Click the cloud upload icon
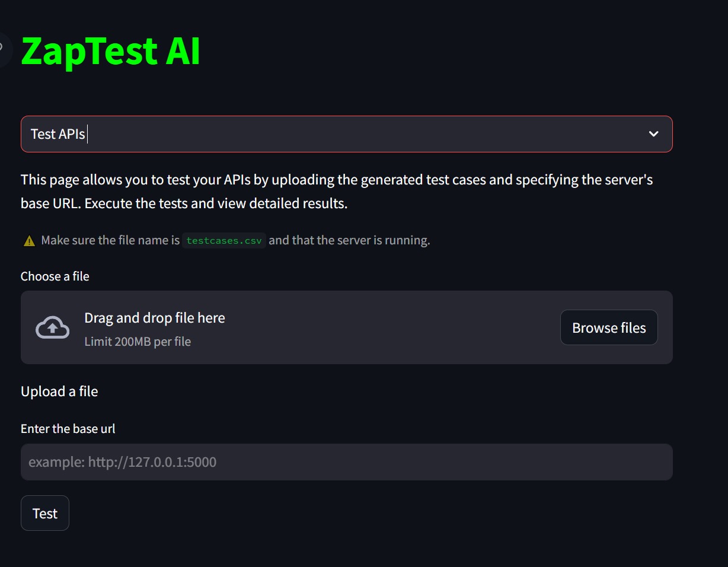The image size is (728, 567). (52, 327)
